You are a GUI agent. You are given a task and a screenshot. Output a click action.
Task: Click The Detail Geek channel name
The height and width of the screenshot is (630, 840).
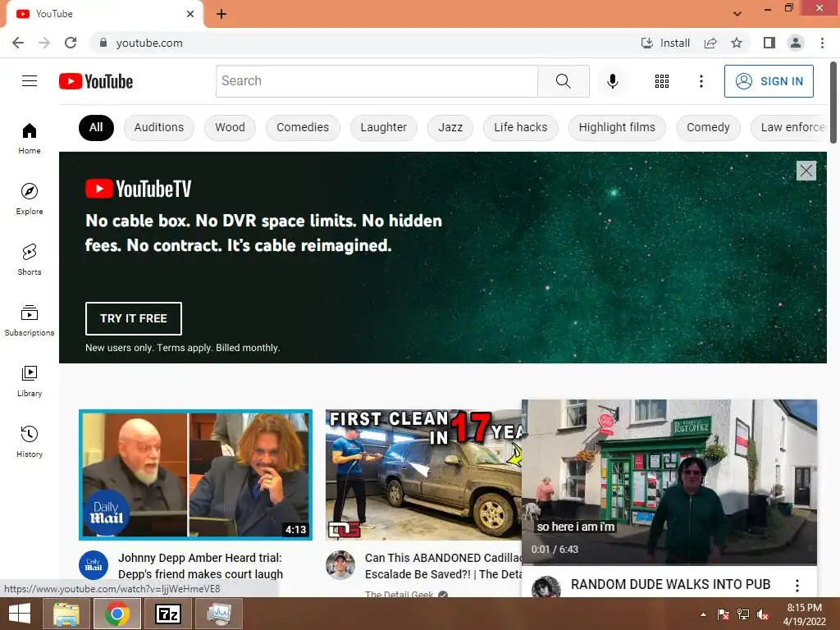pyautogui.click(x=399, y=594)
